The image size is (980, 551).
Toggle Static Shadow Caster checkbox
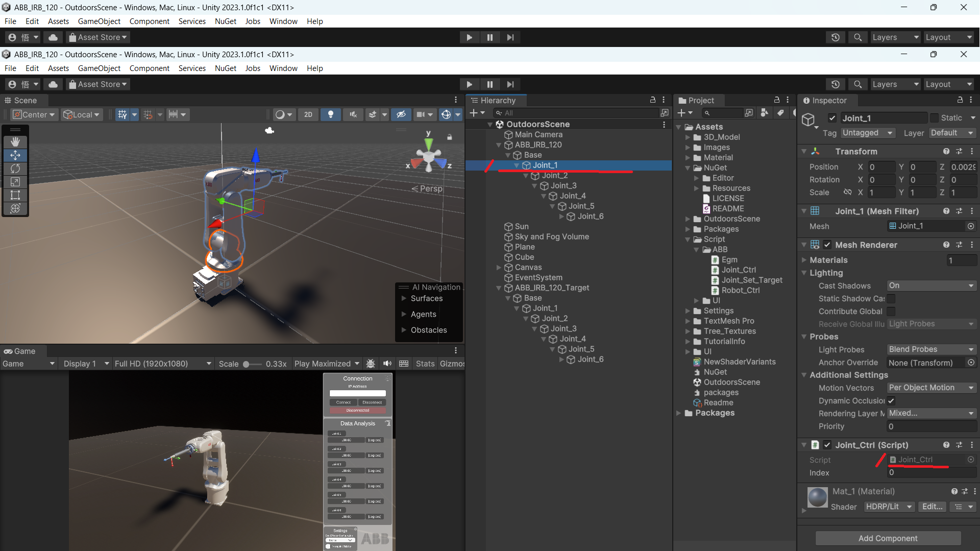[x=891, y=298]
